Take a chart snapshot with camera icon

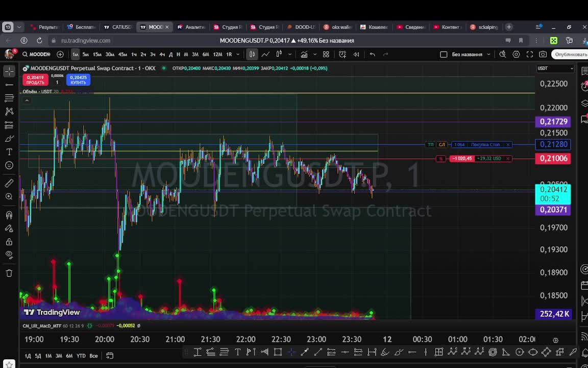click(543, 55)
